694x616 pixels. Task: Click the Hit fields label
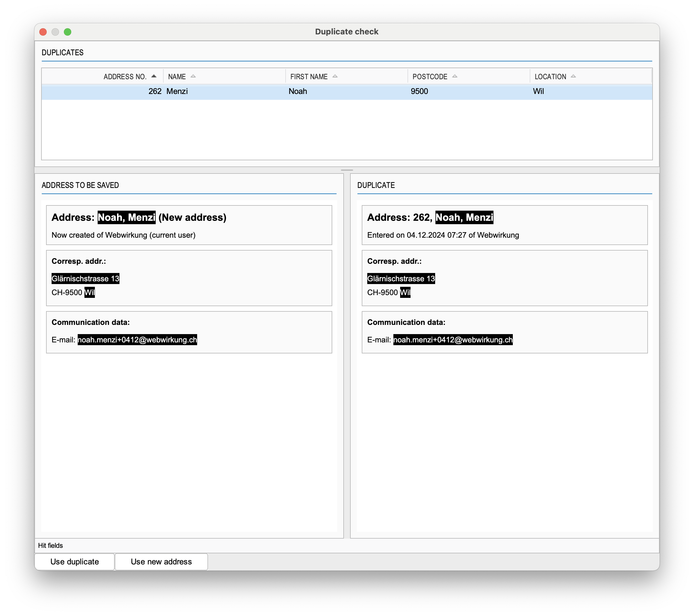51,545
